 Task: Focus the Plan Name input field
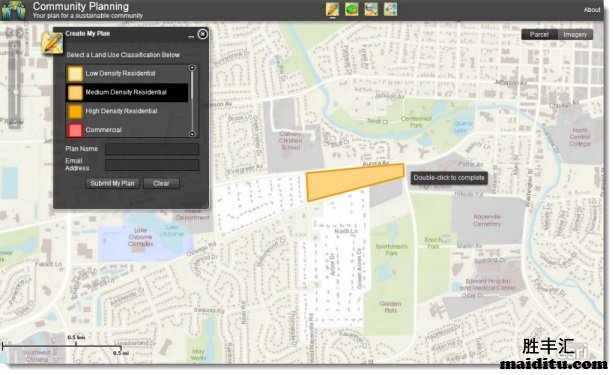coord(152,149)
